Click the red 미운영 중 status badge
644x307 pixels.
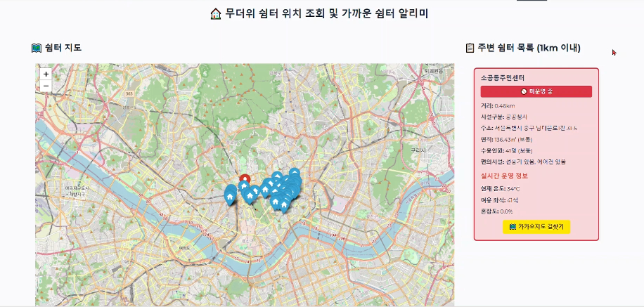click(536, 91)
